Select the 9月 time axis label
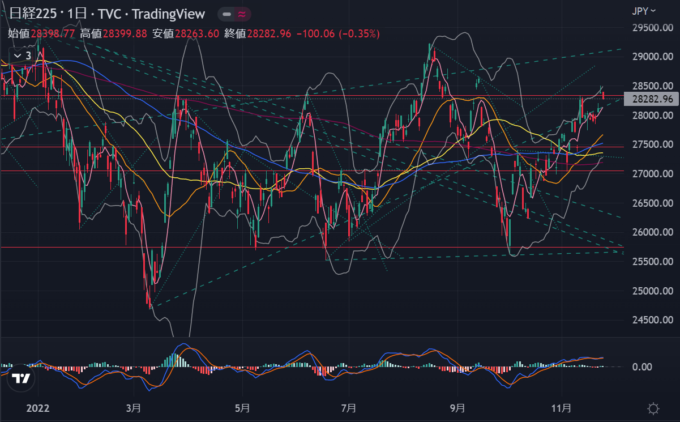The width and height of the screenshot is (680, 422). [x=457, y=408]
